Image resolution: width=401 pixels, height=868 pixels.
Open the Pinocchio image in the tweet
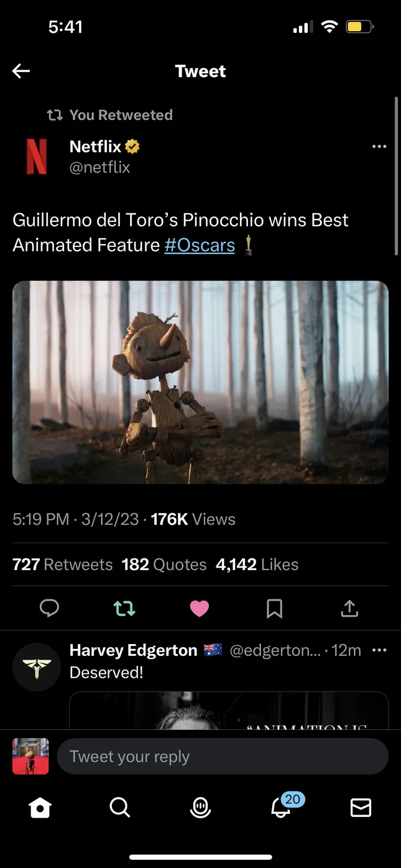(x=200, y=382)
